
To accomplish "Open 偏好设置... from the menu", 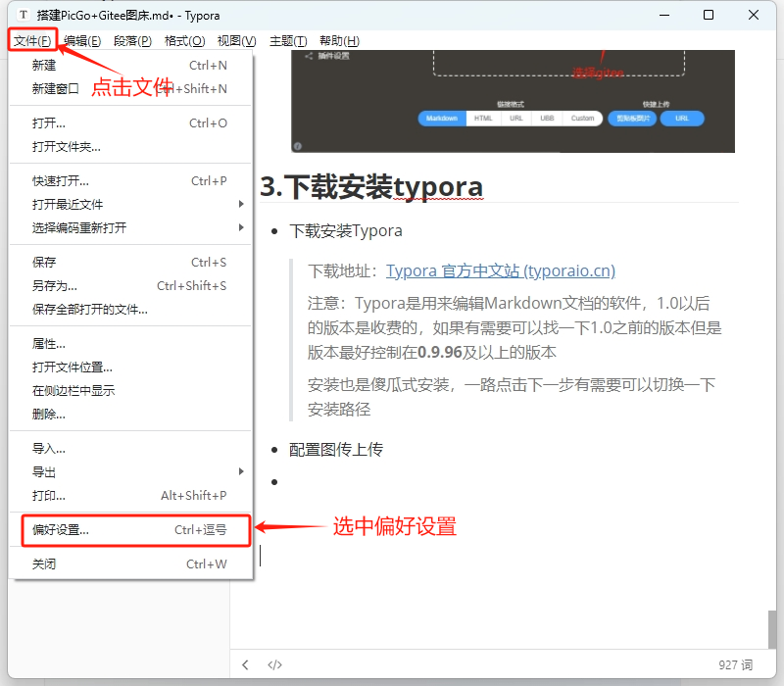I will (x=130, y=529).
